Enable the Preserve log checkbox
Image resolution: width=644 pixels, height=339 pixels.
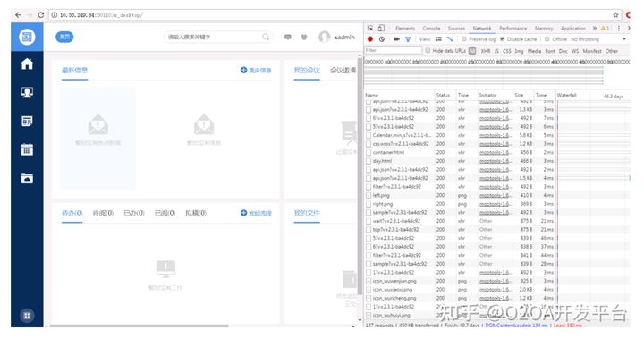(x=463, y=39)
